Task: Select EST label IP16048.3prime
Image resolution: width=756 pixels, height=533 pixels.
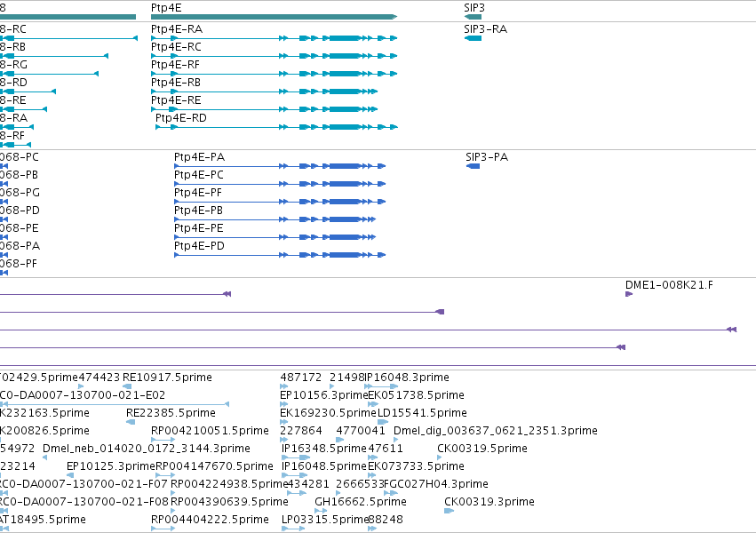Action: 407,378
